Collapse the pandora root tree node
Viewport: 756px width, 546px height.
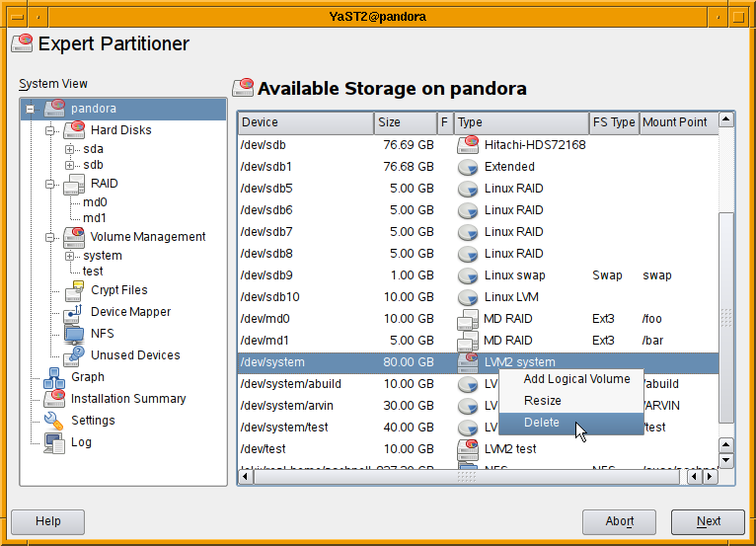30,109
